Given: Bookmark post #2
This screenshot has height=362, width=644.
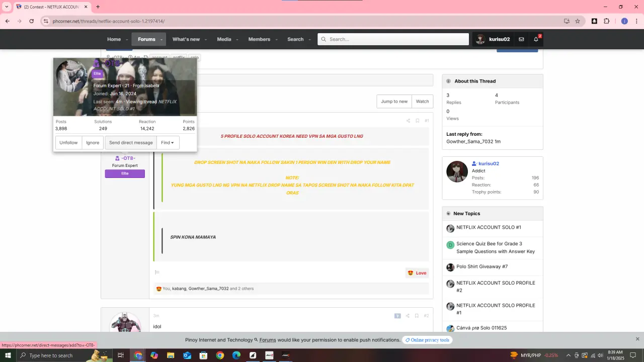Looking at the screenshot, I should (417, 316).
